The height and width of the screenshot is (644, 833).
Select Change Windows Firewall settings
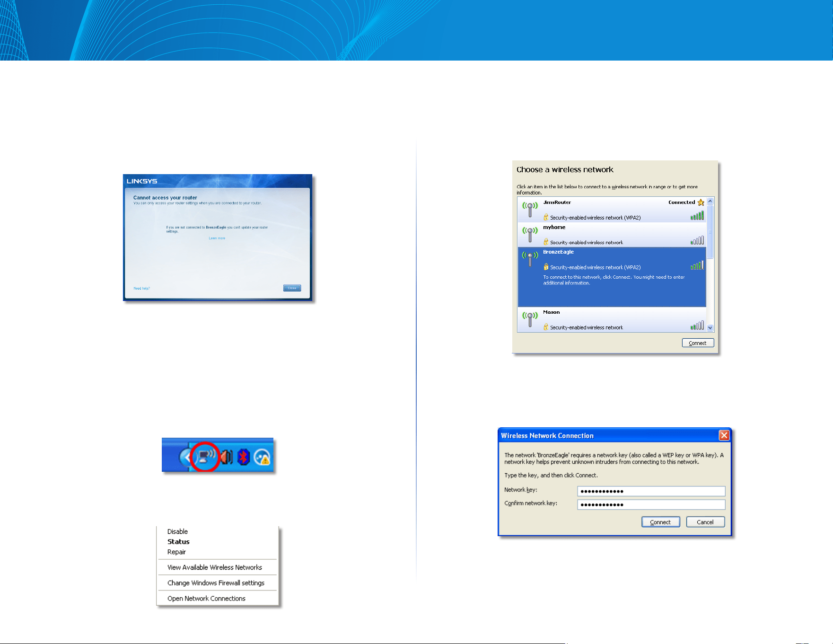point(216,583)
